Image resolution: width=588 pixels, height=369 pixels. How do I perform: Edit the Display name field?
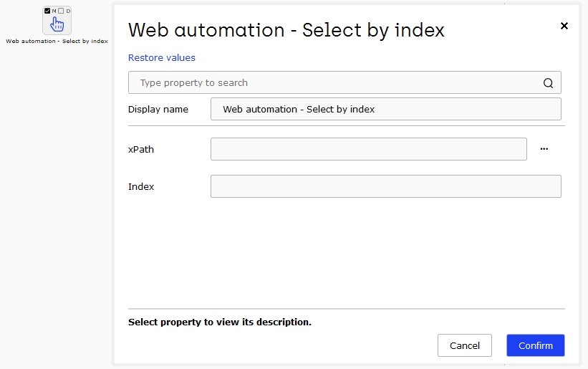click(x=386, y=109)
